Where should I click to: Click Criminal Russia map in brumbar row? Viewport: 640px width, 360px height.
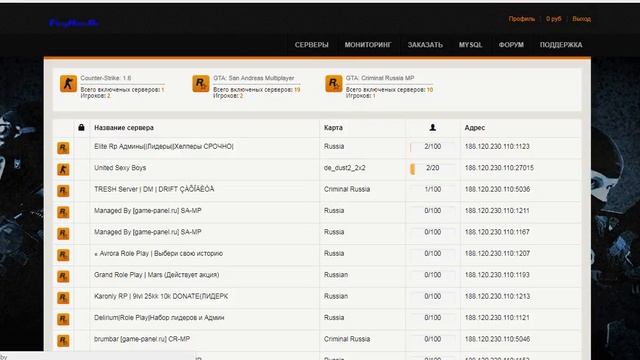click(x=347, y=339)
